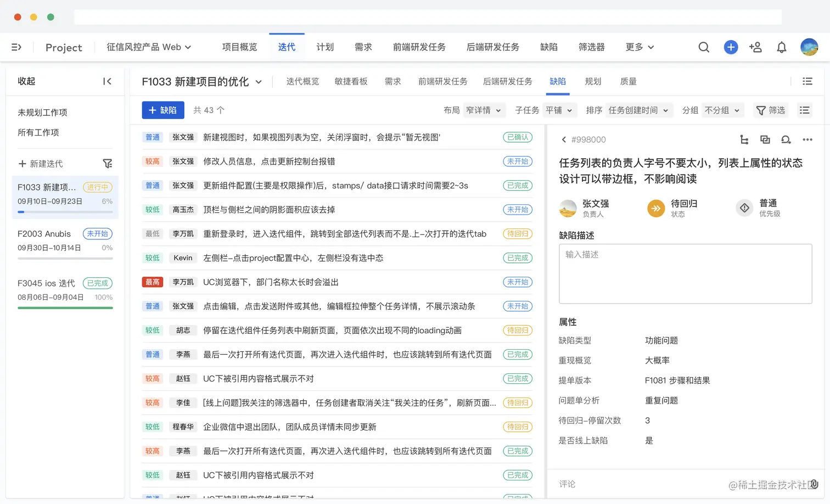
Task: Switch to the 迭代概览 sub-tab
Action: (x=302, y=81)
